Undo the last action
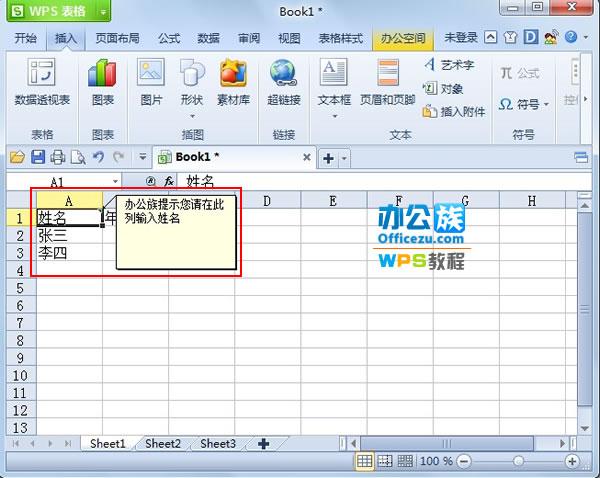This screenshot has height=478, width=600. [98, 157]
